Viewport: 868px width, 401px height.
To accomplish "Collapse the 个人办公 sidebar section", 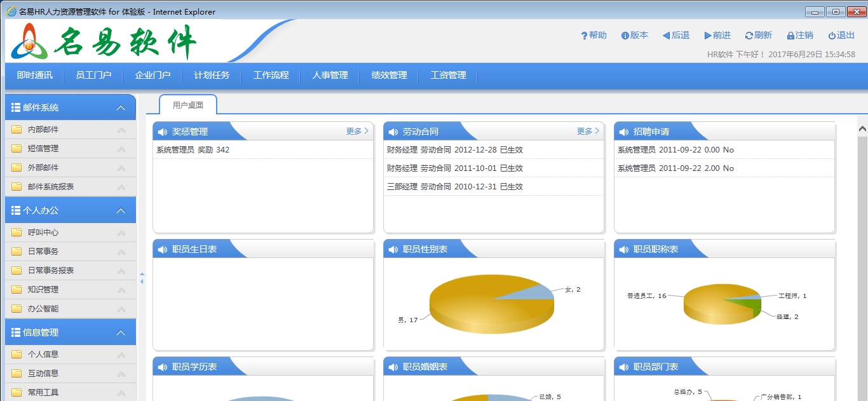I will tap(121, 209).
